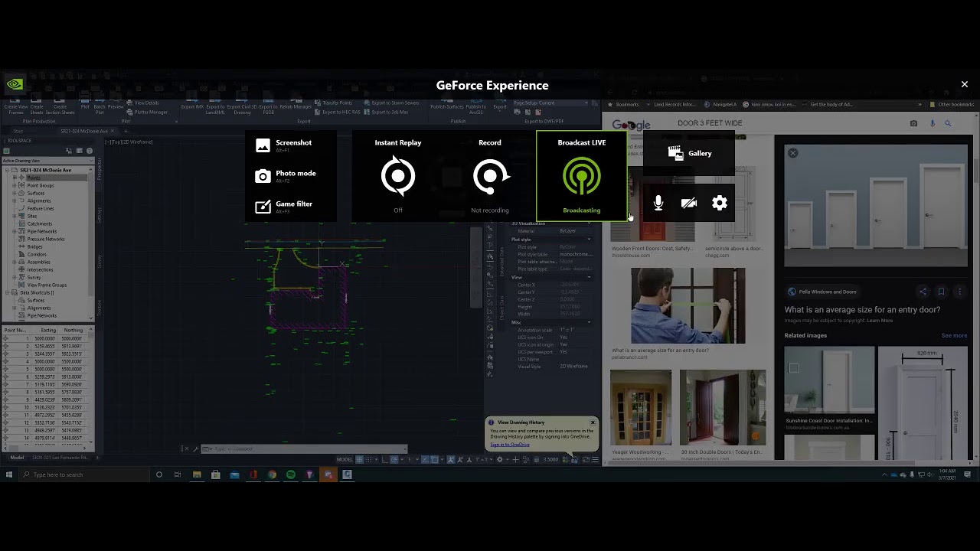The width and height of the screenshot is (980, 551).
Task: Expand the Points node in Toolspace tree
Action: 15,178
